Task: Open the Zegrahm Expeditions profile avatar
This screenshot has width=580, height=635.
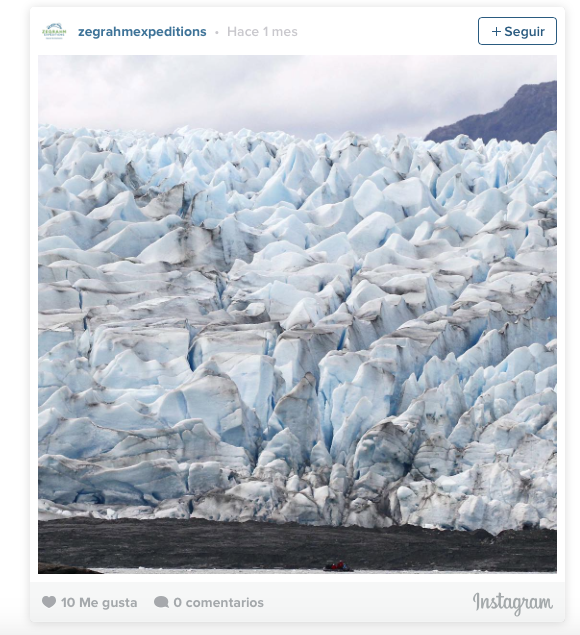Action: pyautogui.click(x=54, y=31)
